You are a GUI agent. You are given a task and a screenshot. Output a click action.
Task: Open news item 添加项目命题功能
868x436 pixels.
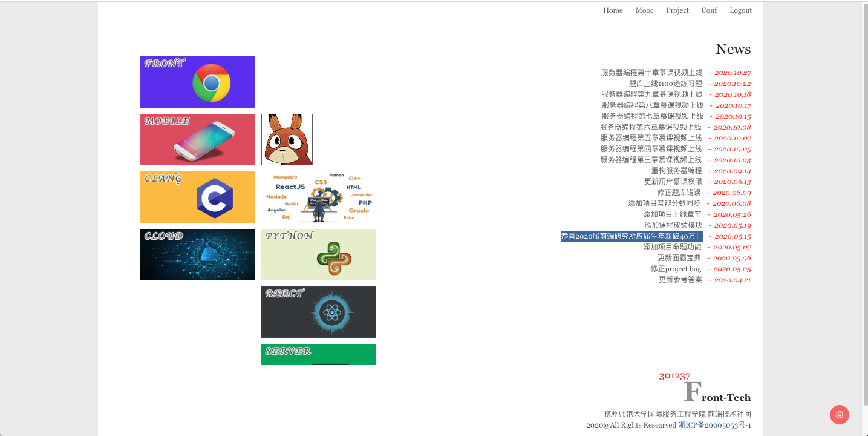click(672, 247)
